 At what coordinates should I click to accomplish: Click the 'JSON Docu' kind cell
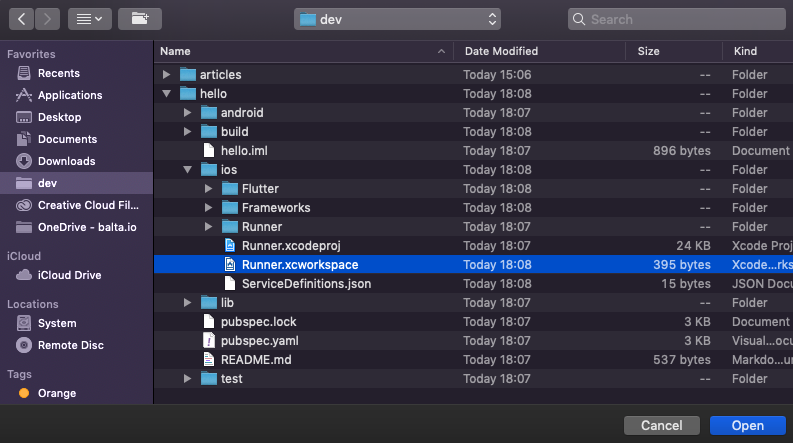pos(762,284)
